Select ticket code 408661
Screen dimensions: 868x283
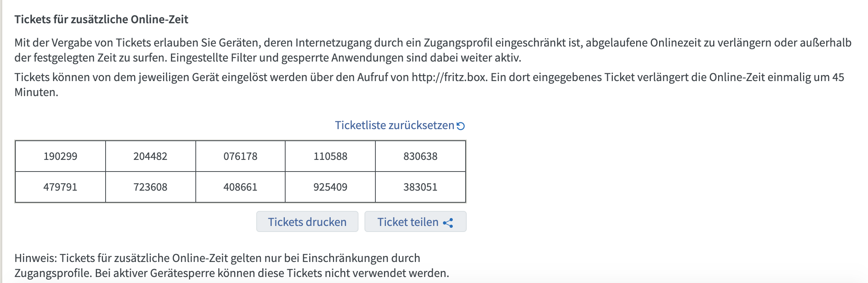(x=240, y=187)
